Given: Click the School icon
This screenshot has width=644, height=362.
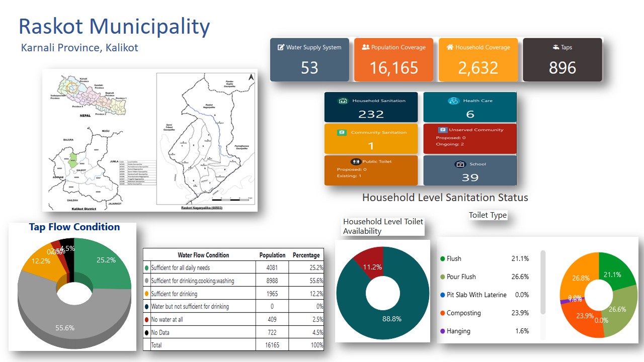Looking at the screenshot, I should click(460, 164).
